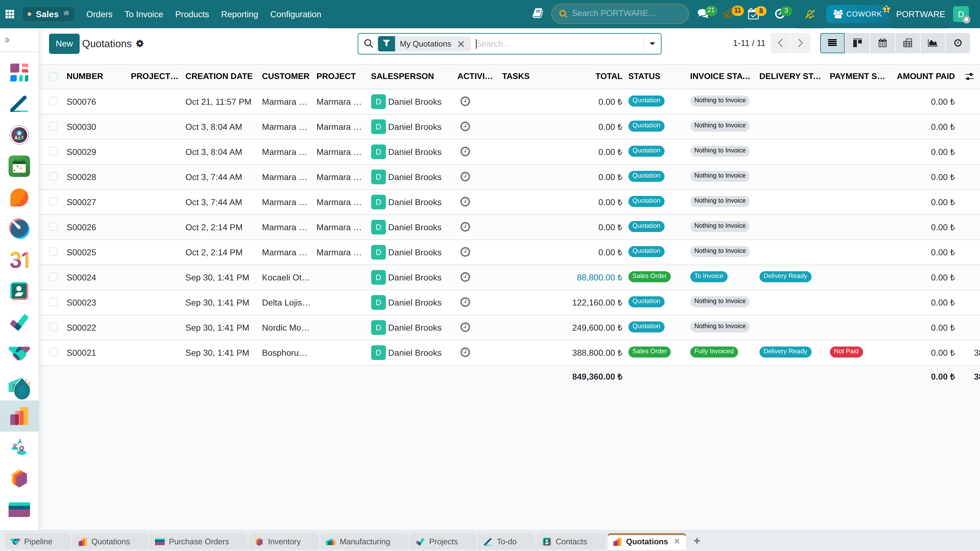Open the green Calendar app icon in sidebar
Viewport: 980px width, 551px height.
point(19,166)
